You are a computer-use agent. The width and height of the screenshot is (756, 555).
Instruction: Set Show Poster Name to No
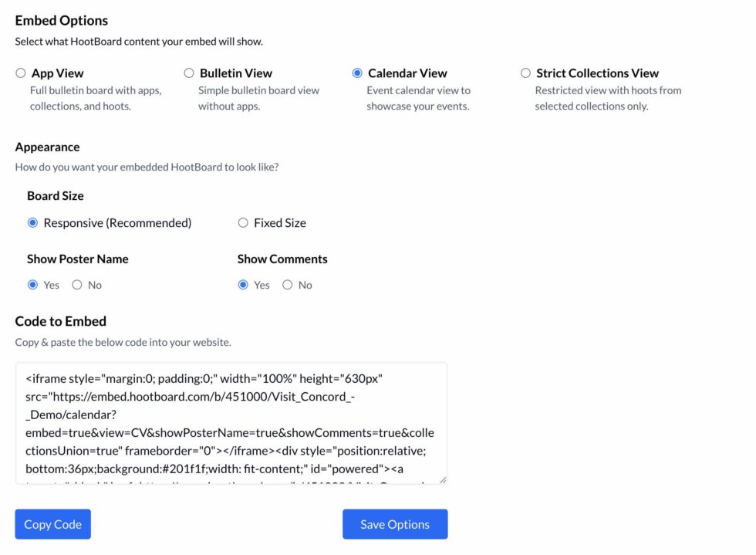click(x=77, y=285)
